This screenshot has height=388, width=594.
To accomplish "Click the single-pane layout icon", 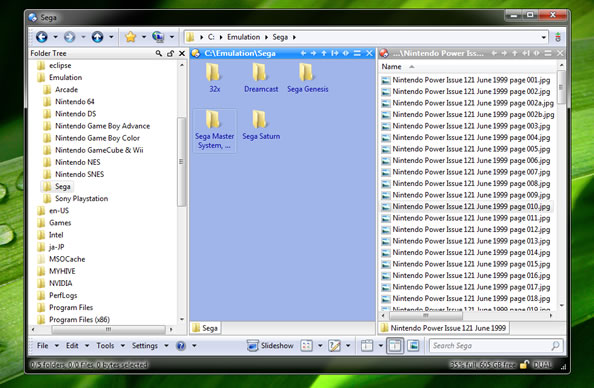I will pos(367,346).
